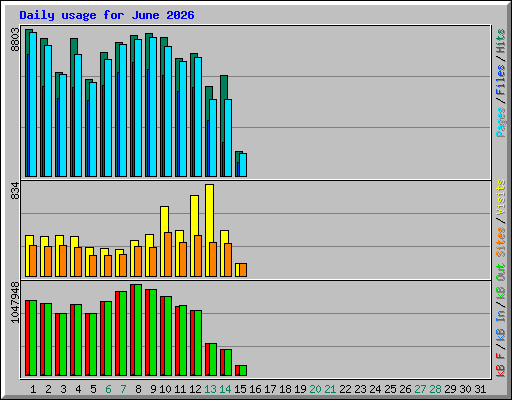Click the green kB bar for day 1
This screenshot has width=512, height=400.
(x=33, y=338)
